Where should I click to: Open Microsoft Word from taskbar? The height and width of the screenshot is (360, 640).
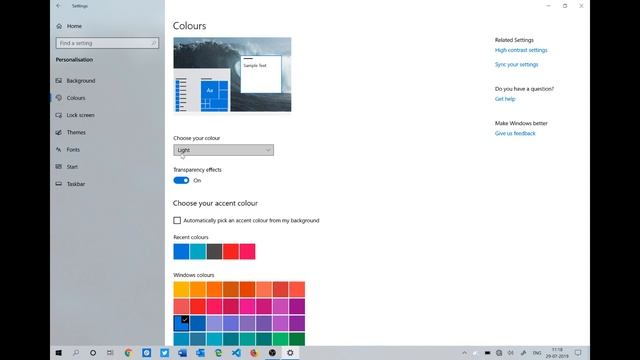click(x=182, y=353)
